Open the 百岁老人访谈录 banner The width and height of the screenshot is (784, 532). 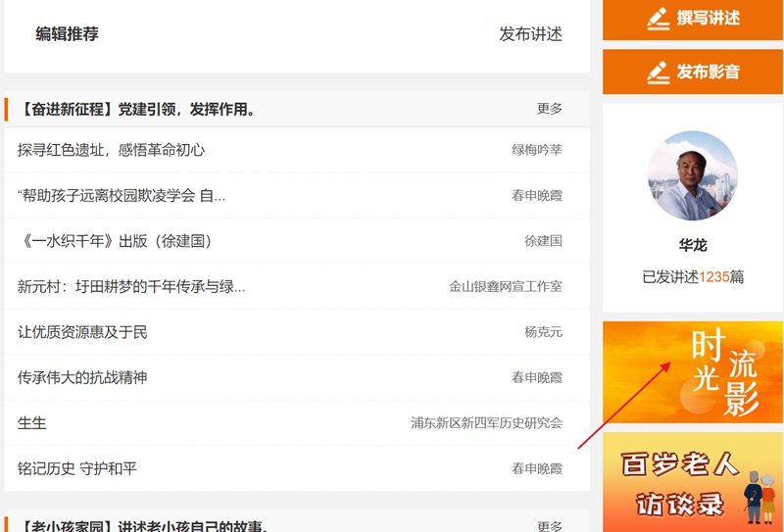[x=693, y=482]
